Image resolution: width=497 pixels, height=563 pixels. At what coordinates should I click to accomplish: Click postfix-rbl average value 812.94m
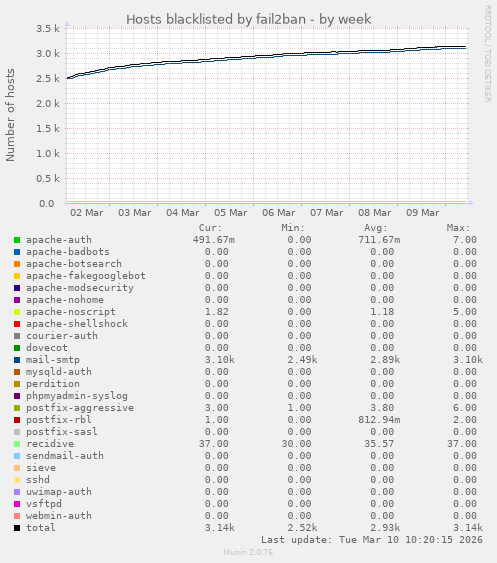click(379, 420)
